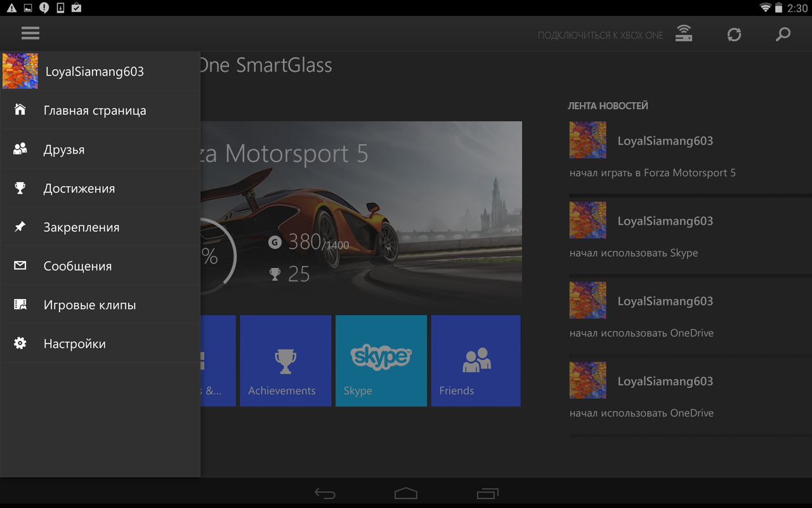Tap the trophy icon beside Достижения

pyautogui.click(x=20, y=187)
